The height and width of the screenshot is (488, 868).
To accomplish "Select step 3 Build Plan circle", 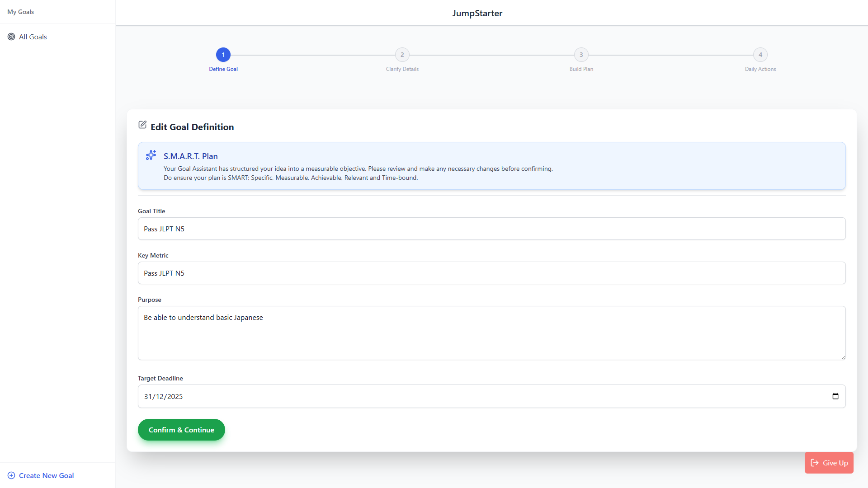I will coord(581,55).
